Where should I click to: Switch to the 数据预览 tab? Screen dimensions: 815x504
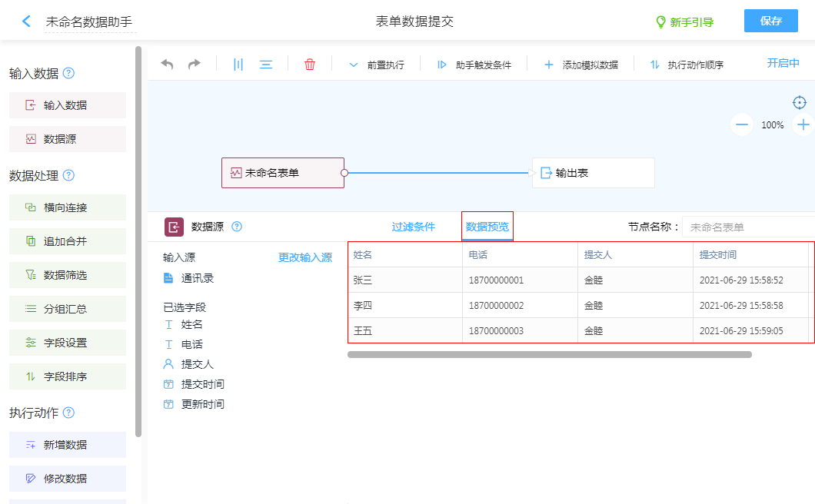(487, 227)
